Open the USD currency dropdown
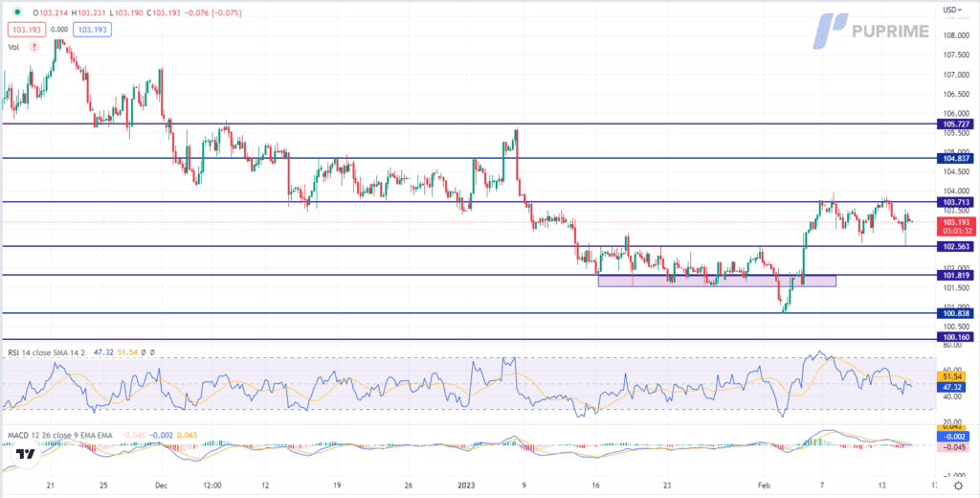 click(x=950, y=10)
